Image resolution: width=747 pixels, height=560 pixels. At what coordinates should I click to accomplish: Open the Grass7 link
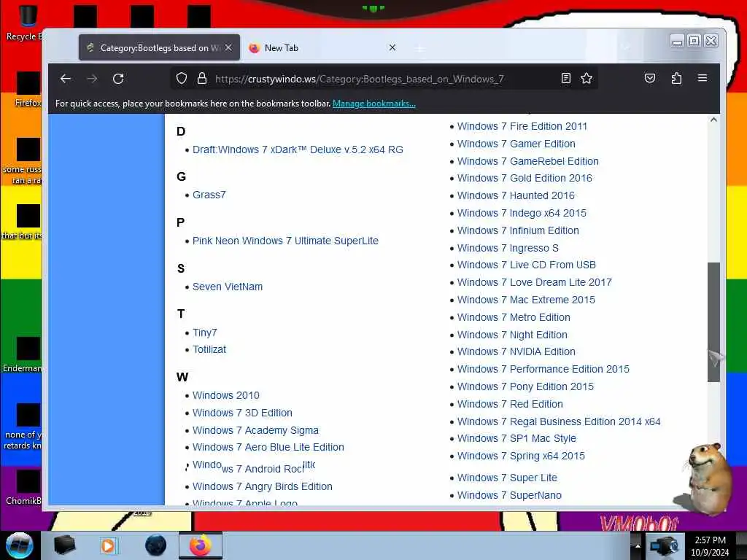click(x=209, y=195)
